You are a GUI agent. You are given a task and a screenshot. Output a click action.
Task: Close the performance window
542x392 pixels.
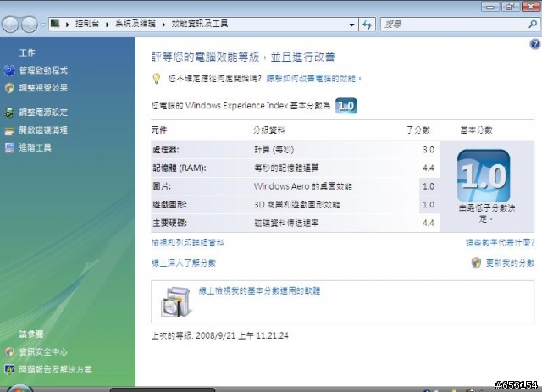click(x=531, y=7)
